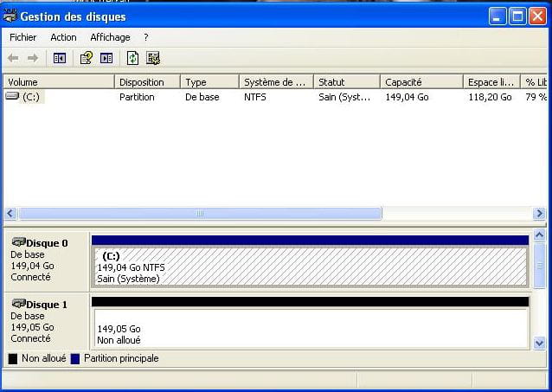This screenshot has width=552, height=392.
Task: Toggle the console tree pane icon
Action: click(60, 58)
